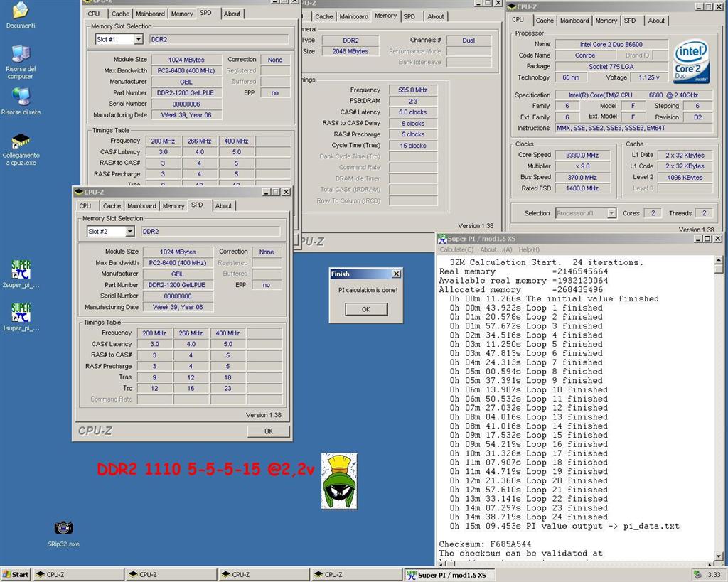
Task: Click Name field Intel Core 2 Duo E6600
Action: [611, 45]
